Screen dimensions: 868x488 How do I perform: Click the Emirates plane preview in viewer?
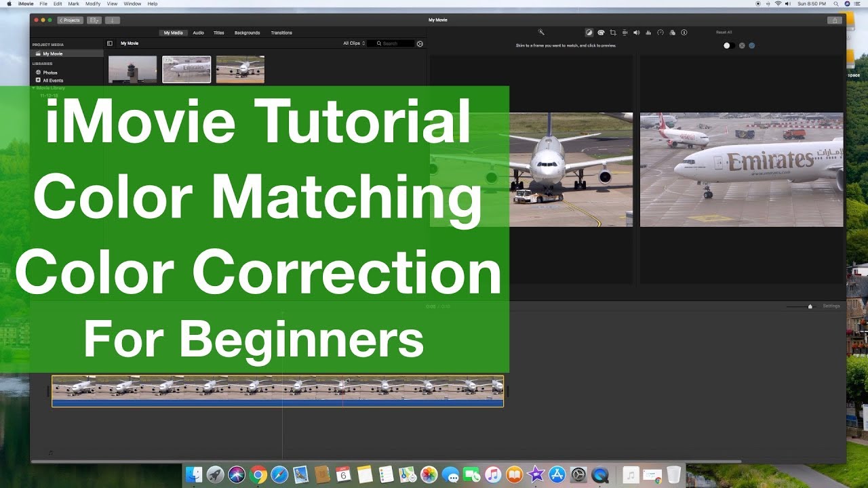coord(742,169)
